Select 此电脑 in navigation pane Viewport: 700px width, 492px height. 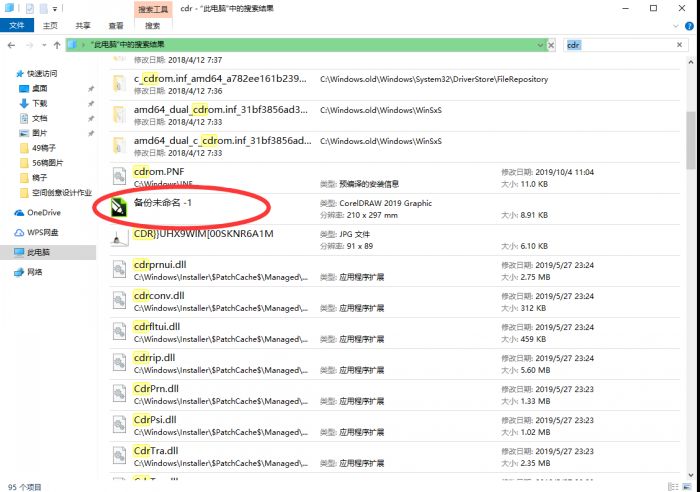tap(38, 252)
